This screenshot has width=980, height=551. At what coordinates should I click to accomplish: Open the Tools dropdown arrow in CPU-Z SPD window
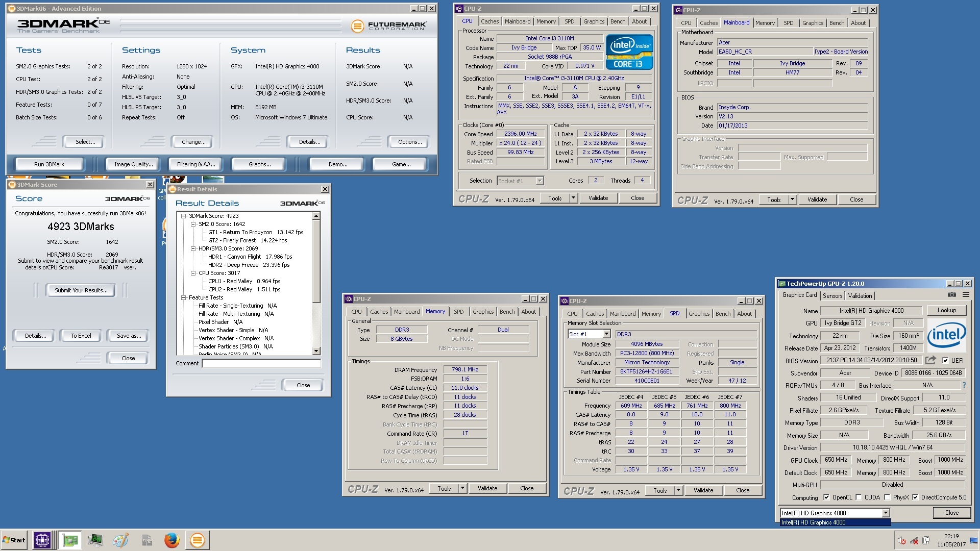coord(678,490)
